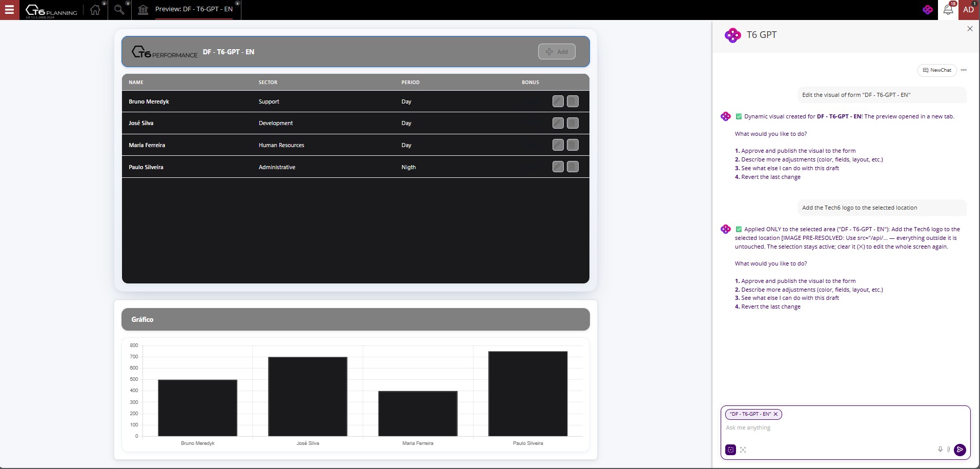The image size is (980, 469).
Task: Edit the Maria Ferreira row
Action: click(x=558, y=145)
